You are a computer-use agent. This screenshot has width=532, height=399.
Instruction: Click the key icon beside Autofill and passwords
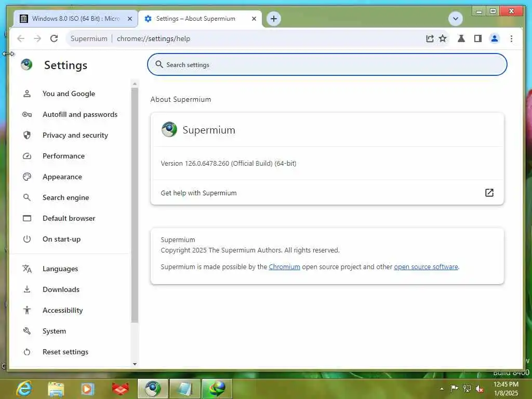(x=27, y=114)
